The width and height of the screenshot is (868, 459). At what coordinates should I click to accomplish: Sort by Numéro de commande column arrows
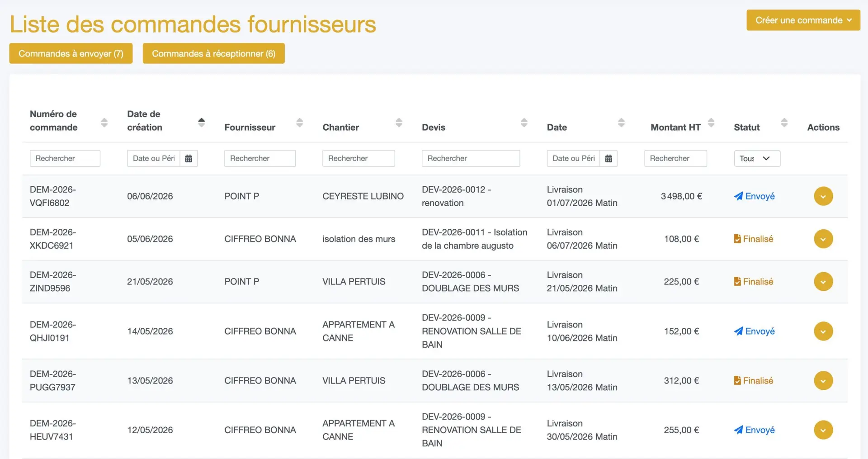(104, 123)
